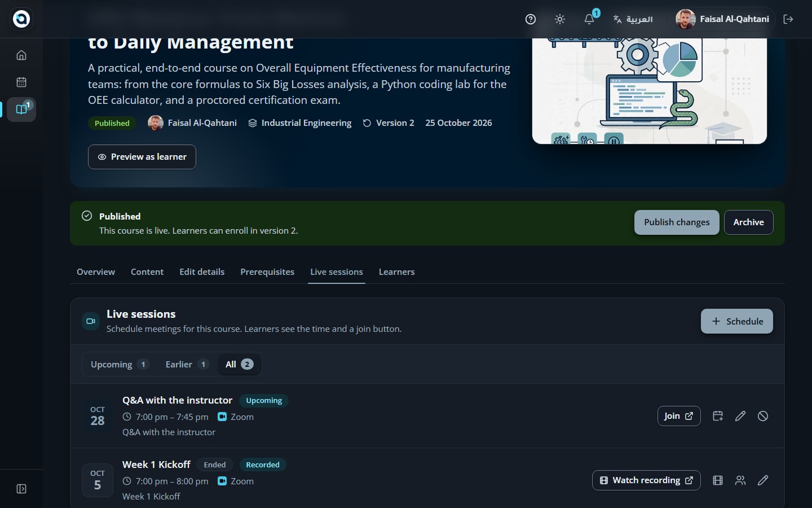View attendees of Week 1 Kickoff
Screen dimensions: 812x508
click(740, 480)
